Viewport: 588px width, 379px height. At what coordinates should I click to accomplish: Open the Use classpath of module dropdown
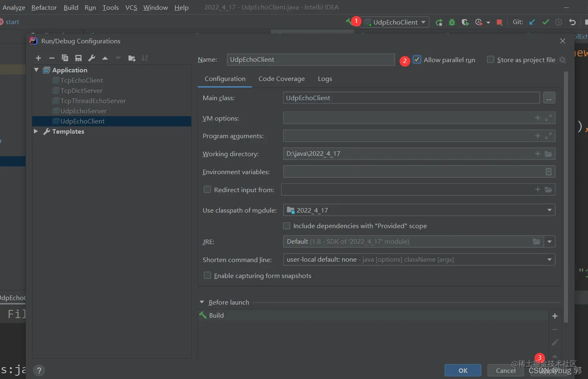(419, 210)
